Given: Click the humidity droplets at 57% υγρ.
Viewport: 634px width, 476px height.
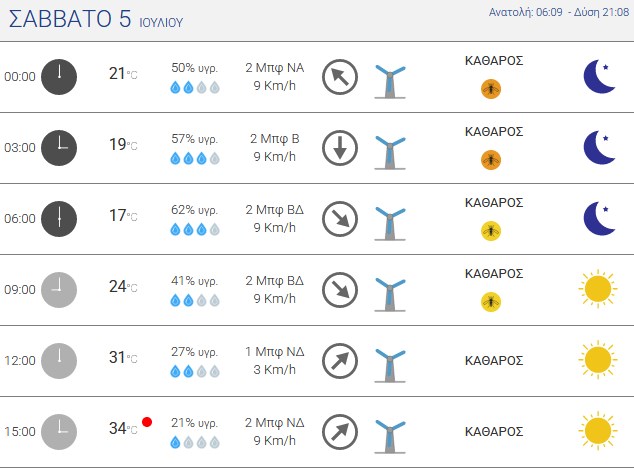Looking at the screenshot, I should pyautogui.click(x=195, y=159).
